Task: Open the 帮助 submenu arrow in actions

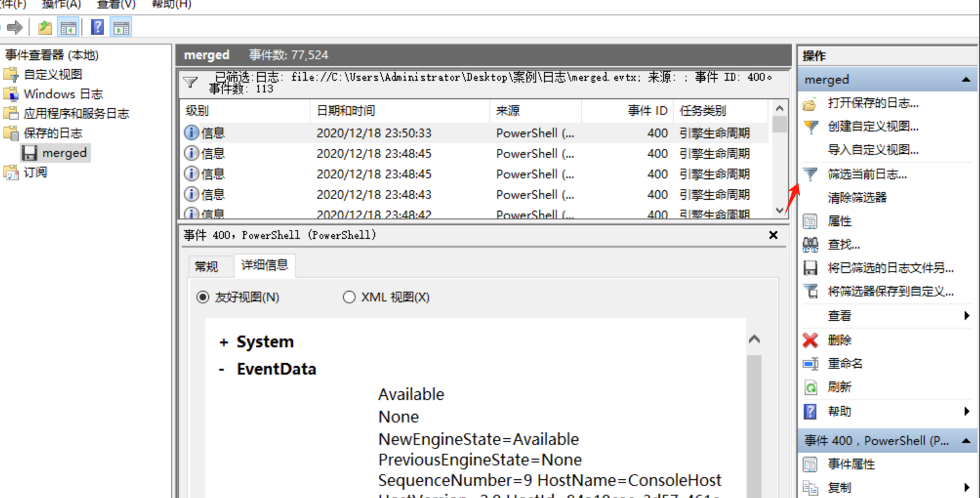Action: tap(967, 411)
